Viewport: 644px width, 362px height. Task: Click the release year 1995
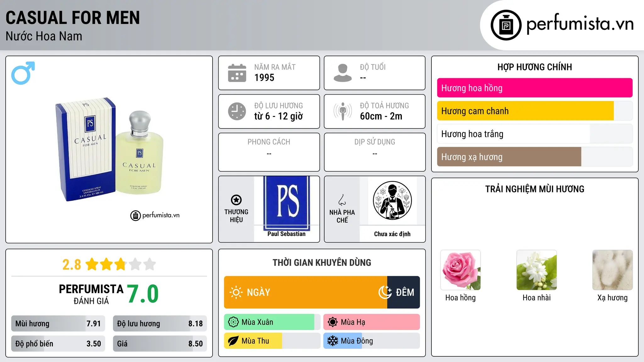coord(264,78)
